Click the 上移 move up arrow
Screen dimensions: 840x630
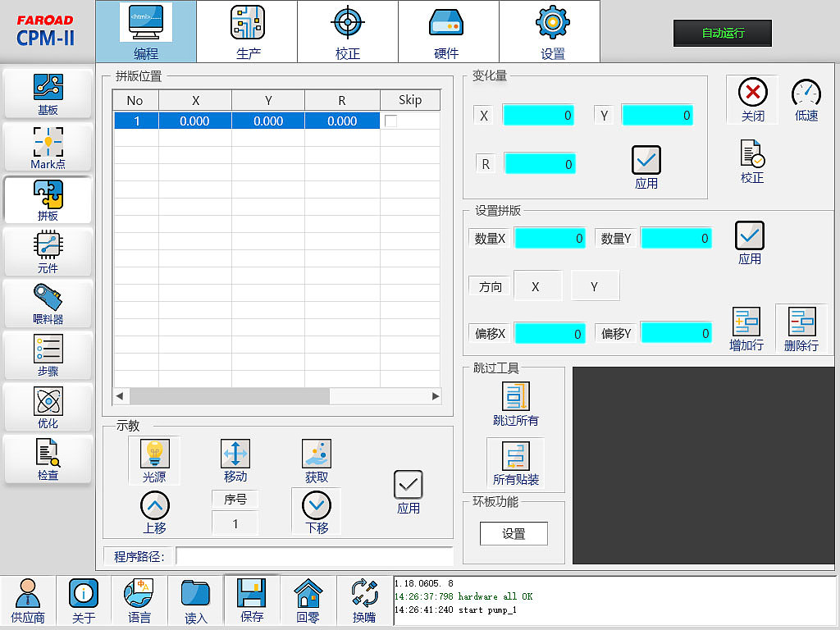(x=154, y=512)
